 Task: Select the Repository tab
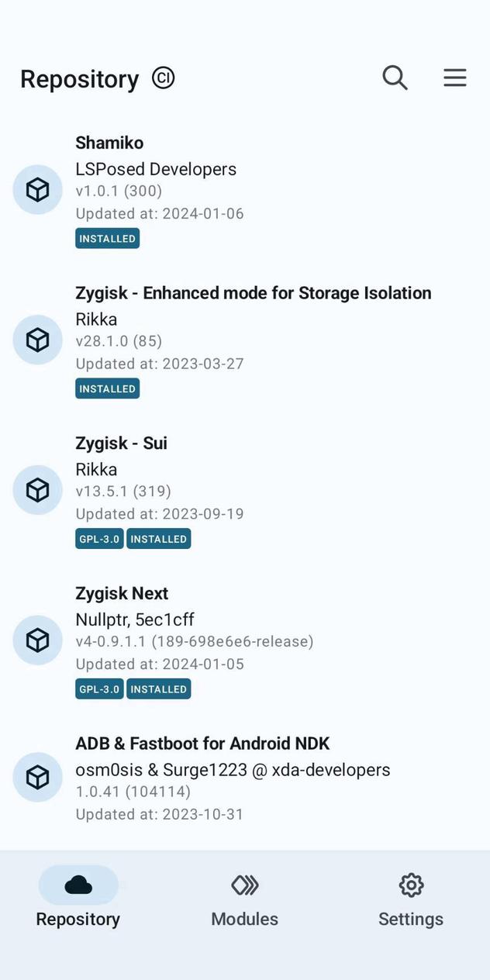(78, 899)
